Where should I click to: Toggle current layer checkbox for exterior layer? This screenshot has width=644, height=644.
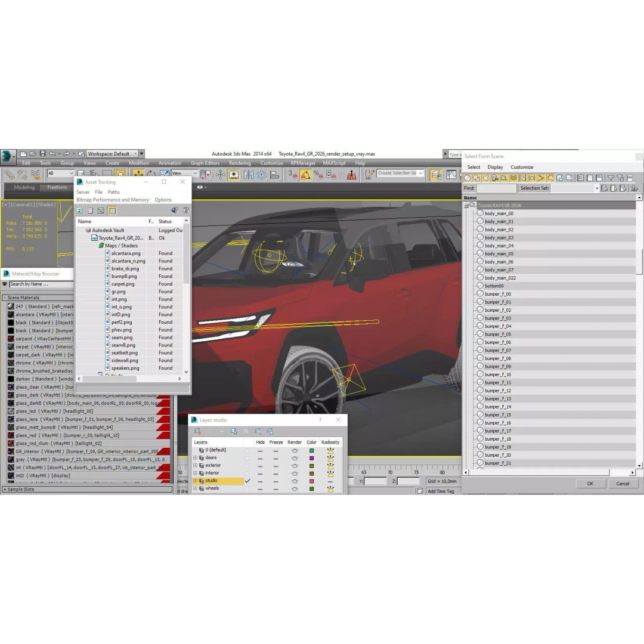(x=247, y=466)
